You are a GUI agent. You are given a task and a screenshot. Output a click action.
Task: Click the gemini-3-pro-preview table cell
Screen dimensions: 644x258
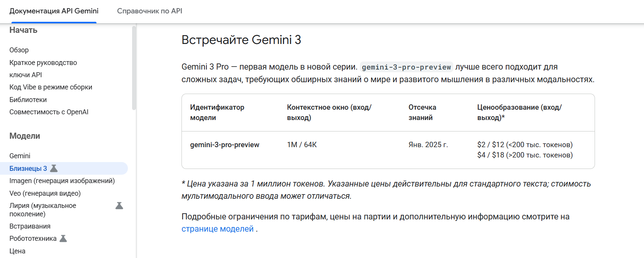pyautogui.click(x=225, y=145)
